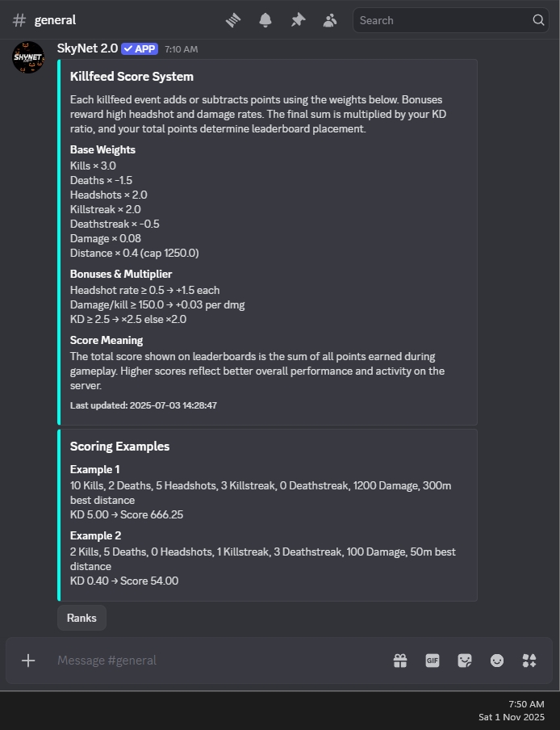Click the Ranks button
560x730 pixels.
pyautogui.click(x=81, y=618)
